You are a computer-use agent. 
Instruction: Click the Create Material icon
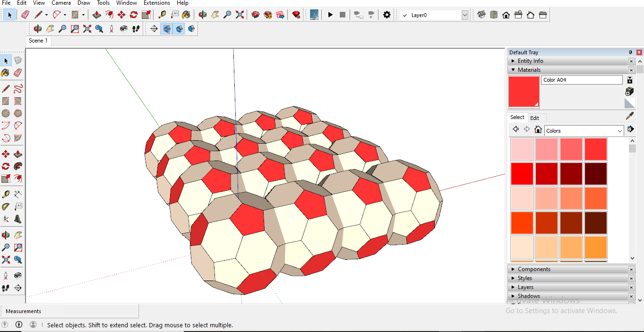point(629,91)
